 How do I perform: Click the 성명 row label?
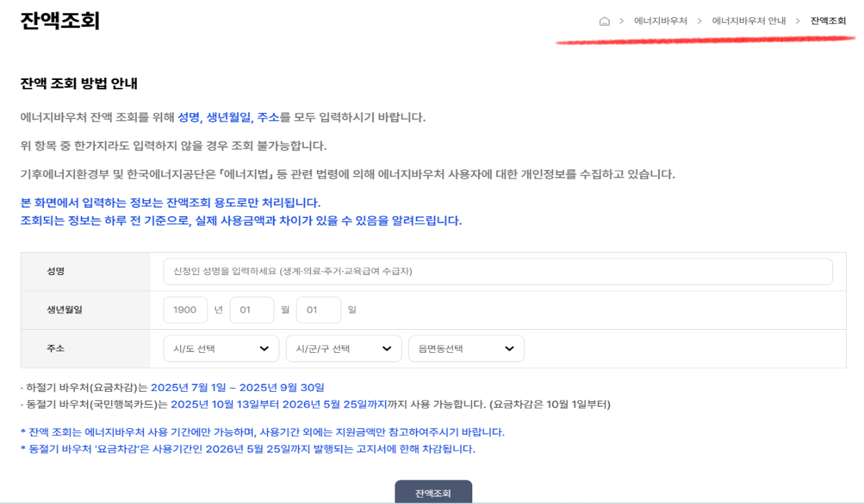coord(56,271)
